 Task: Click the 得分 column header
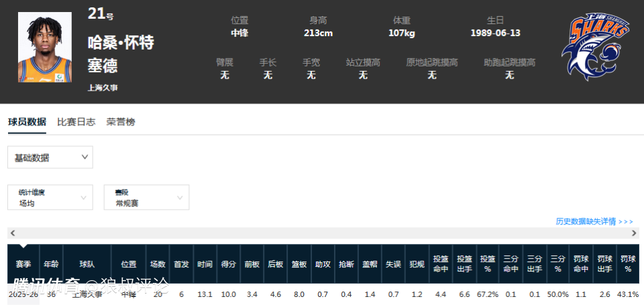(x=228, y=264)
